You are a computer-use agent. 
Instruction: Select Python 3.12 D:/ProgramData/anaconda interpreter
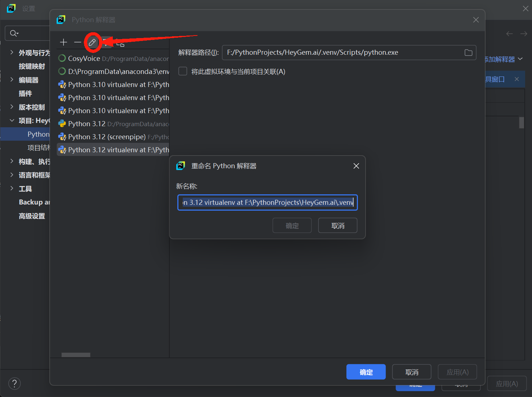[x=113, y=124]
